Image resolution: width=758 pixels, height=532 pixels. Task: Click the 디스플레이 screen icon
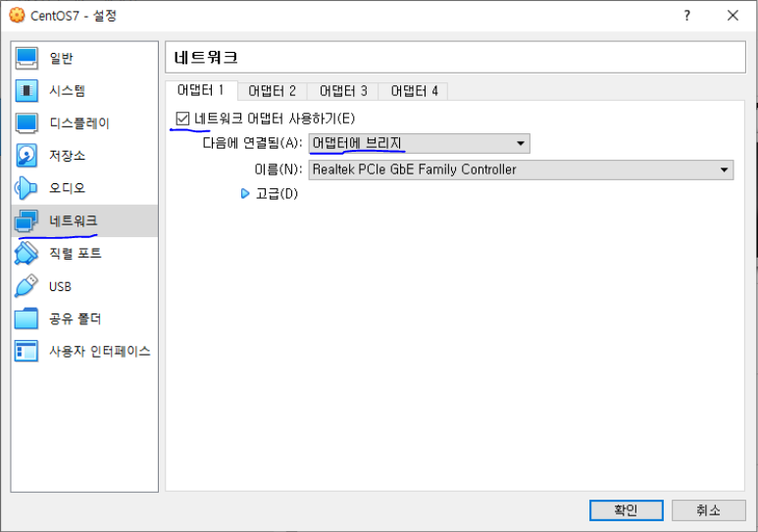pyautogui.click(x=26, y=123)
